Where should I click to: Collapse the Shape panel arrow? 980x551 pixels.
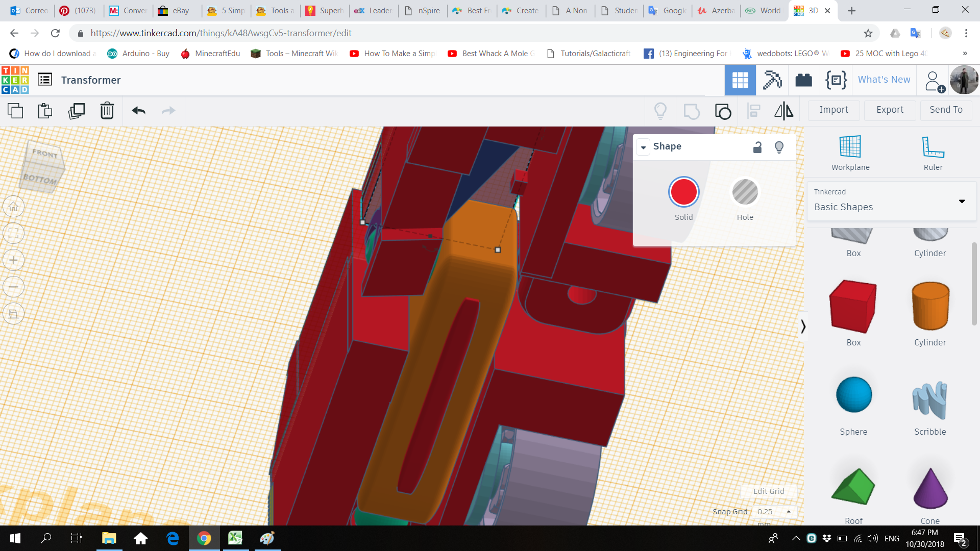click(x=643, y=147)
